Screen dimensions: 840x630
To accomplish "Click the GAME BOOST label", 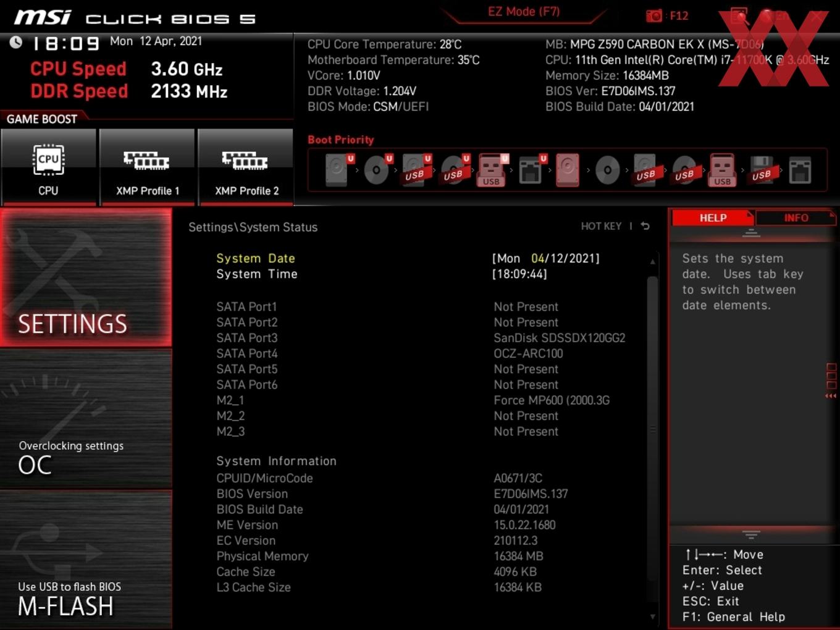I will pos(42,119).
